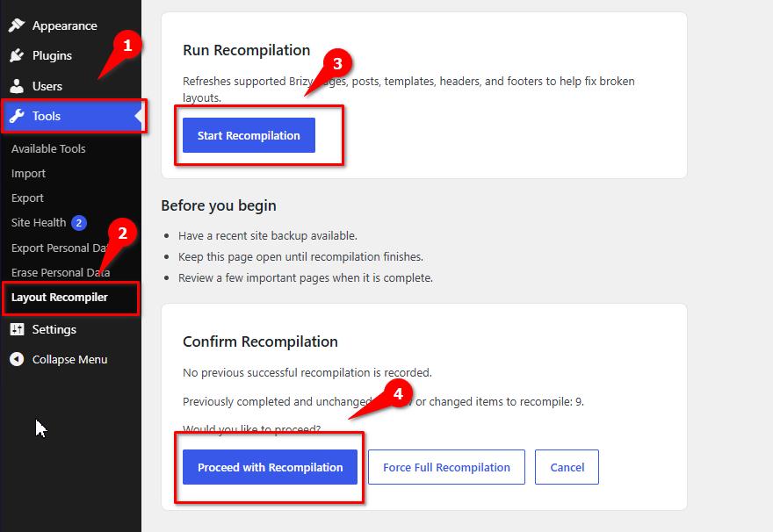Select Erase Personal Data submenu item
The height and width of the screenshot is (532, 773).
[x=61, y=272]
